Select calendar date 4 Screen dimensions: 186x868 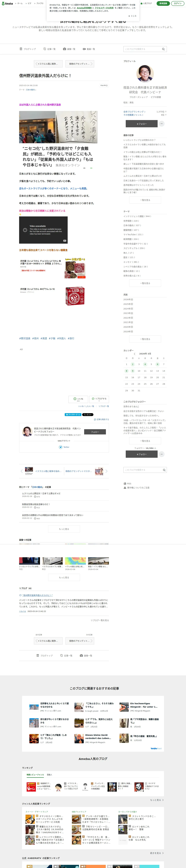(x=145, y=364)
